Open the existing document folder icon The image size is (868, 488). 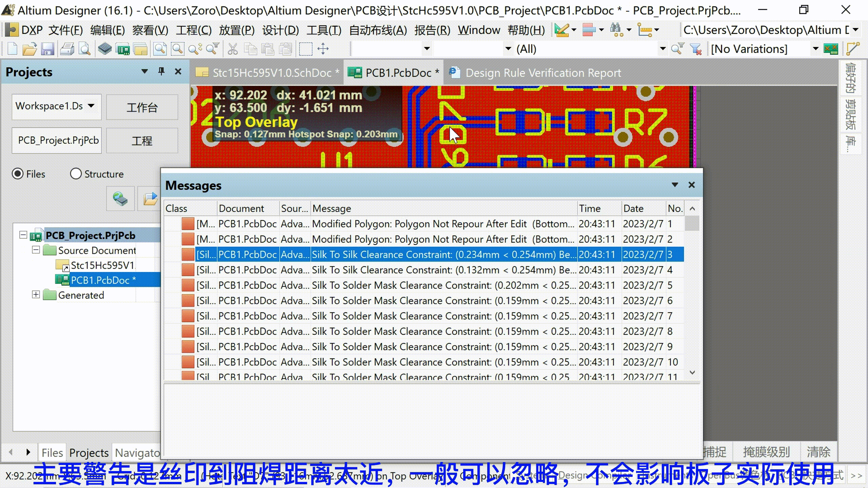[29, 49]
